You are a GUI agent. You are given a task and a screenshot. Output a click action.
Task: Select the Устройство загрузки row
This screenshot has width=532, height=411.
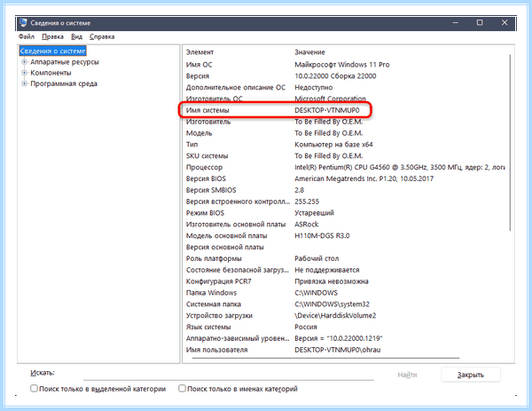coord(346,316)
